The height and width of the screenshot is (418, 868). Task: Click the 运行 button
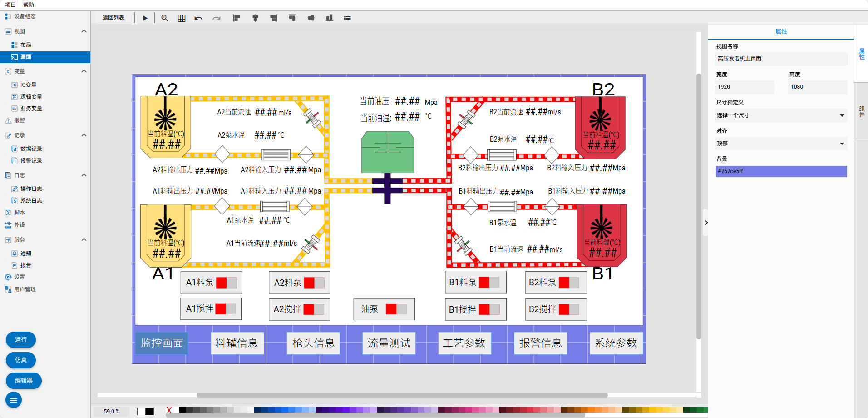coord(21,340)
